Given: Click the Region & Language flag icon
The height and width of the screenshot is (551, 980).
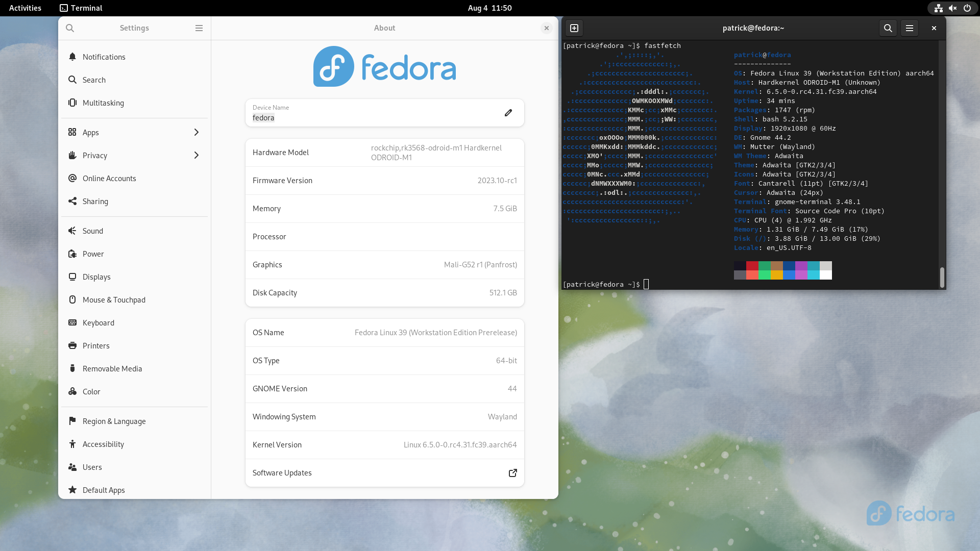Looking at the screenshot, I should (x=72, y=421).
